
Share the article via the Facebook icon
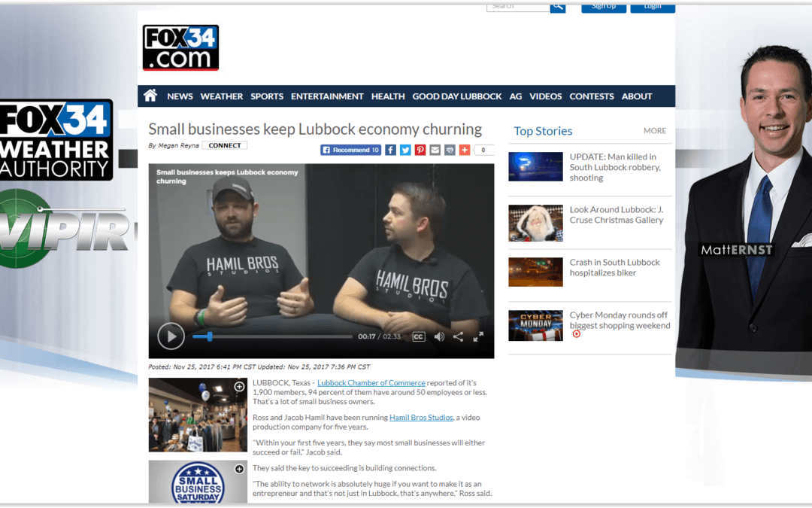391,150
